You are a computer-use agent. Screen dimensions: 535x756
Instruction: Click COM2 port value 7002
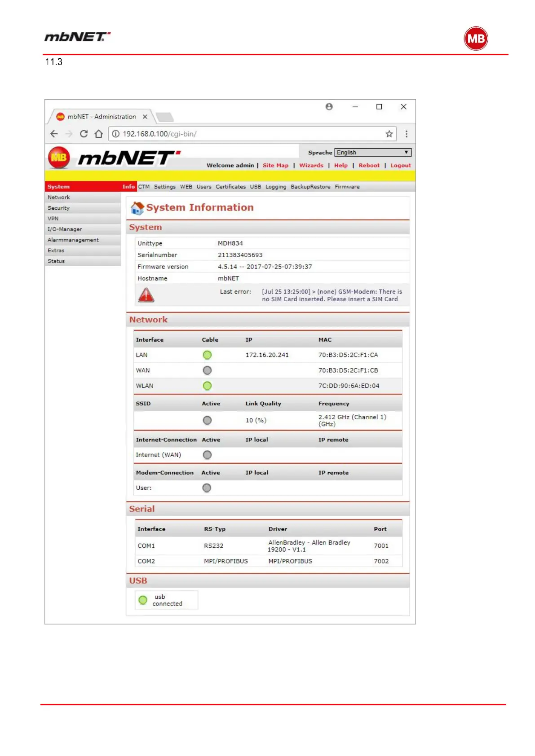point(381,561)
